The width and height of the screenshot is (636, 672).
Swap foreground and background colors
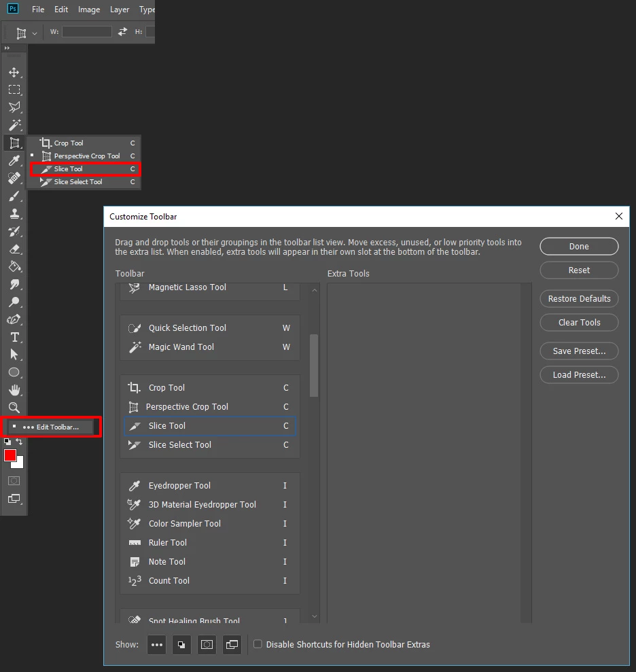coord(19,442)
